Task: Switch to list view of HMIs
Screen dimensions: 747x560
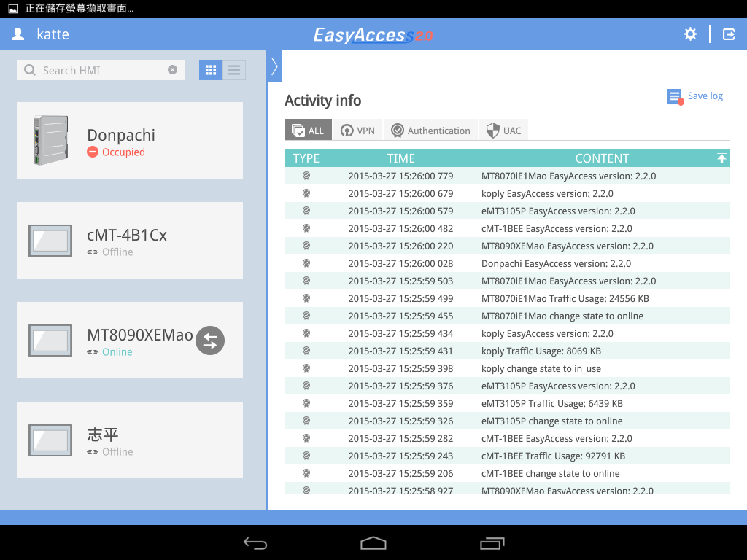Action: click(234, 70)
